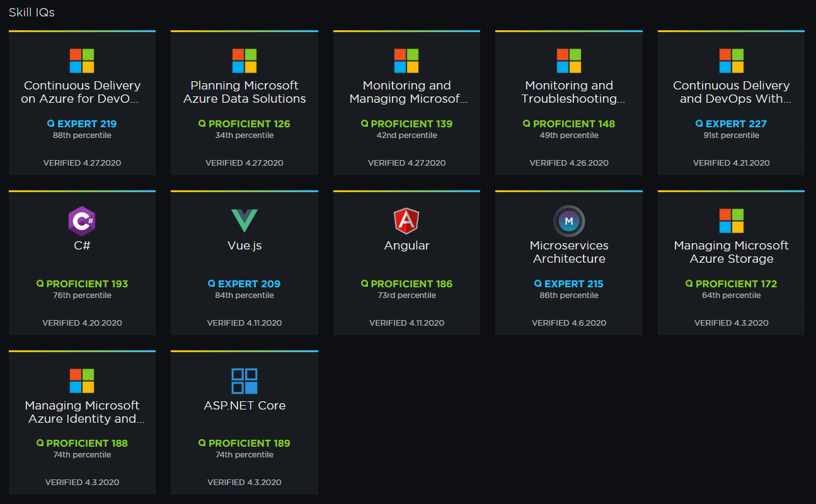Select the Continuous Delivery and DevOps With title
This screenshot has height=504, width=816.
click(x=731, y=92)
